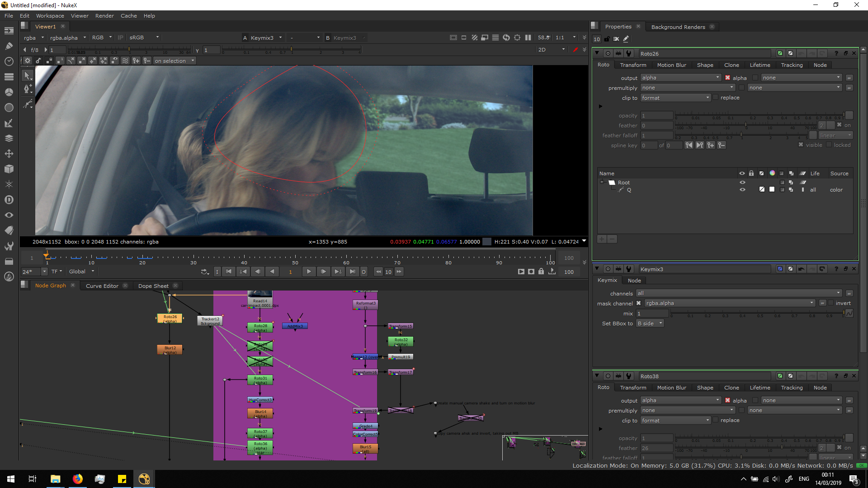Viewport: 868px width, 488px height.
Task: Open 'Set BBox to' B side dropdown
Action: [x=650, y=324]
